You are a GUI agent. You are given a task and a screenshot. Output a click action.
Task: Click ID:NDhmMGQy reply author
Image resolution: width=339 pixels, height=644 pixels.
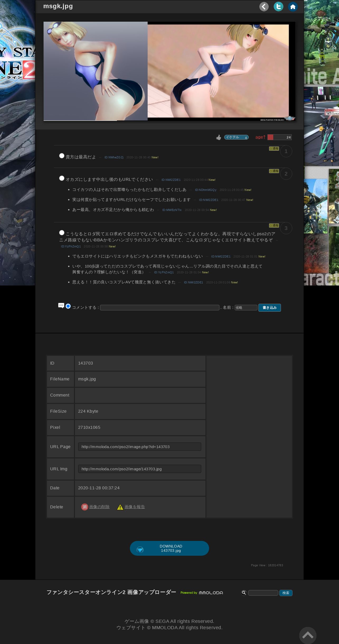(x=206, y=190)
